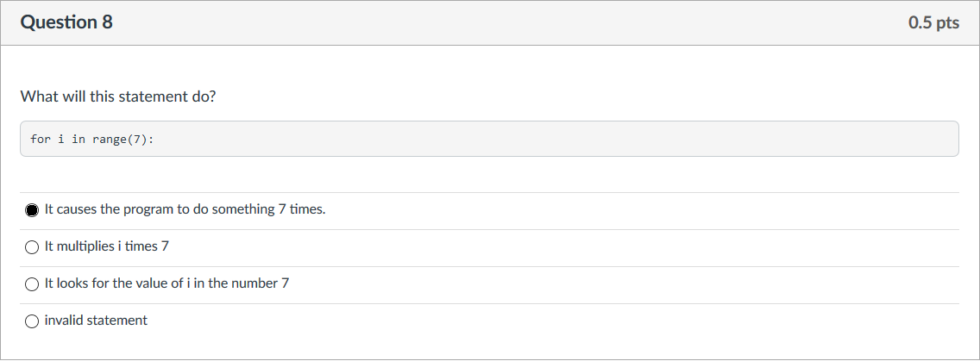This screenshot has height=361, width=980.
Task: Click the empty right area of the code block
Action: click(604, 139)
